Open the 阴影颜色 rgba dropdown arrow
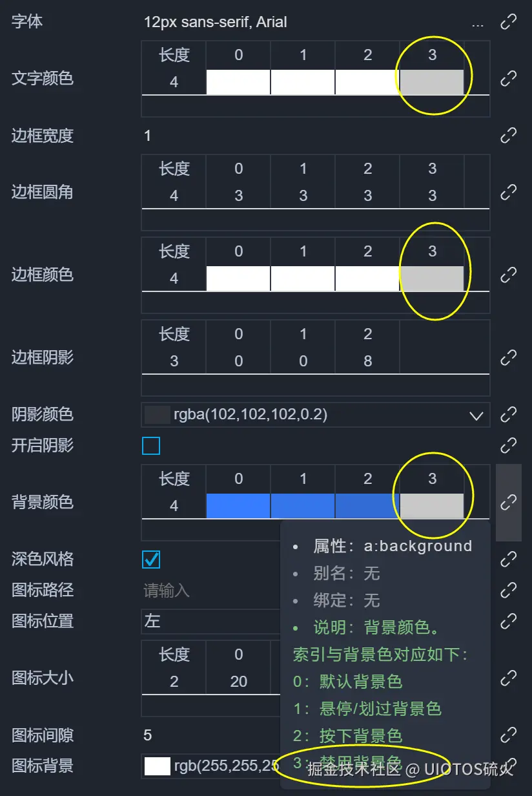 pos(476,415)
